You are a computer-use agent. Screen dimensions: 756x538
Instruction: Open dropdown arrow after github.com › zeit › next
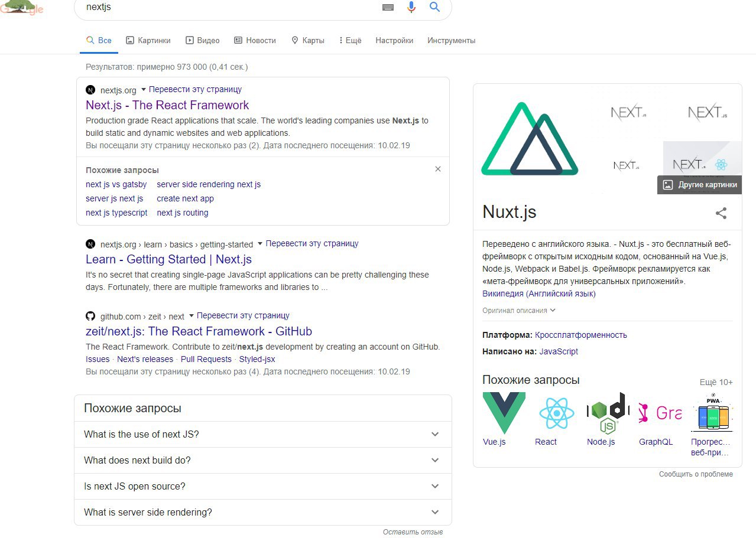coord(191,316)
